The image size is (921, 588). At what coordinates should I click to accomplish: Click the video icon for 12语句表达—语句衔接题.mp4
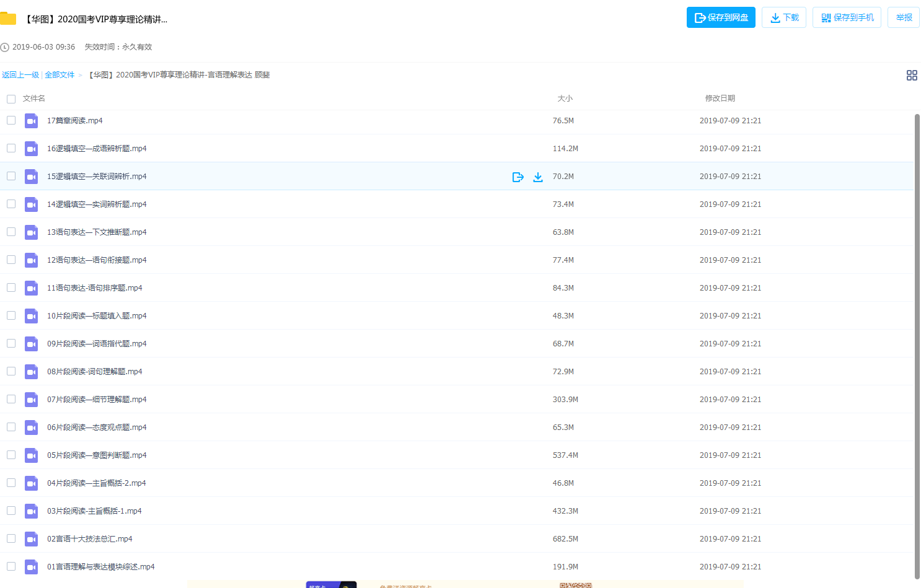pyautogui.click(x=32, y=260)
